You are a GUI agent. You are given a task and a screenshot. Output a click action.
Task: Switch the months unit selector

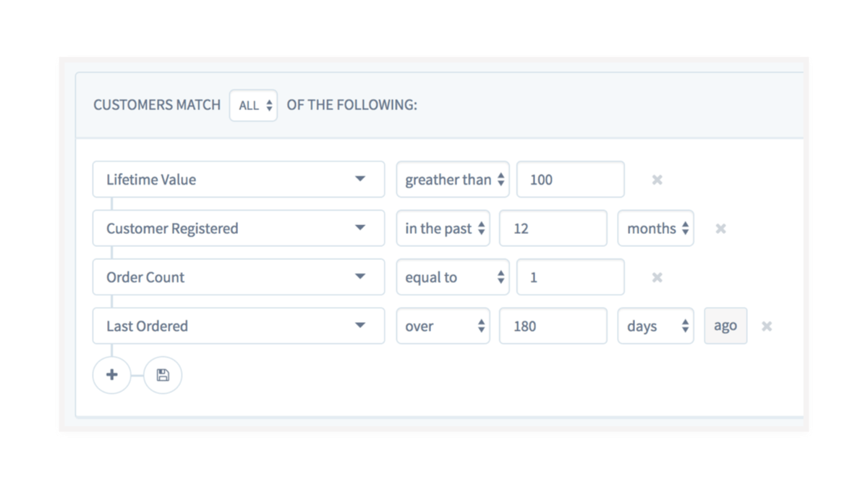coord(655,229)
